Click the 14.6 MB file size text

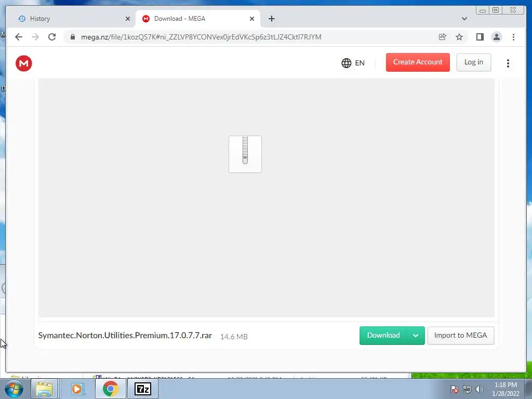pyautogui.click(x=234, y=337)
